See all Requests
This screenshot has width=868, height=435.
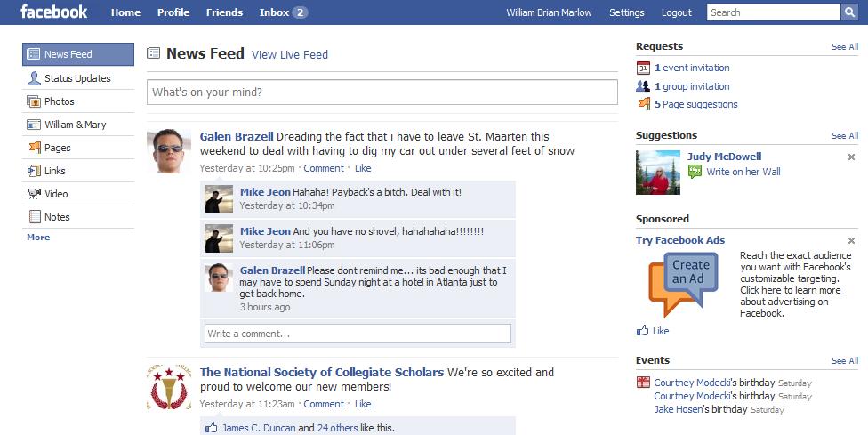pyautogui.click(x=844, y=47)
